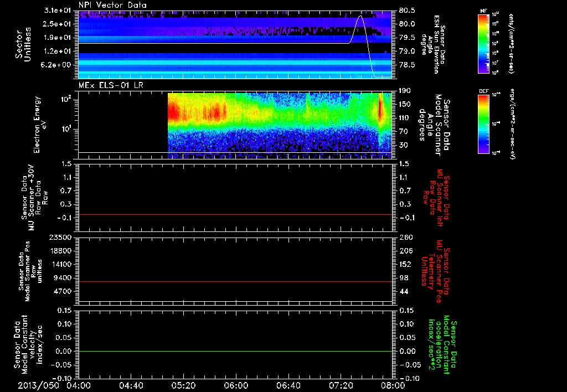Click the 150 scanner angle axis value

[x=405, y=104]
